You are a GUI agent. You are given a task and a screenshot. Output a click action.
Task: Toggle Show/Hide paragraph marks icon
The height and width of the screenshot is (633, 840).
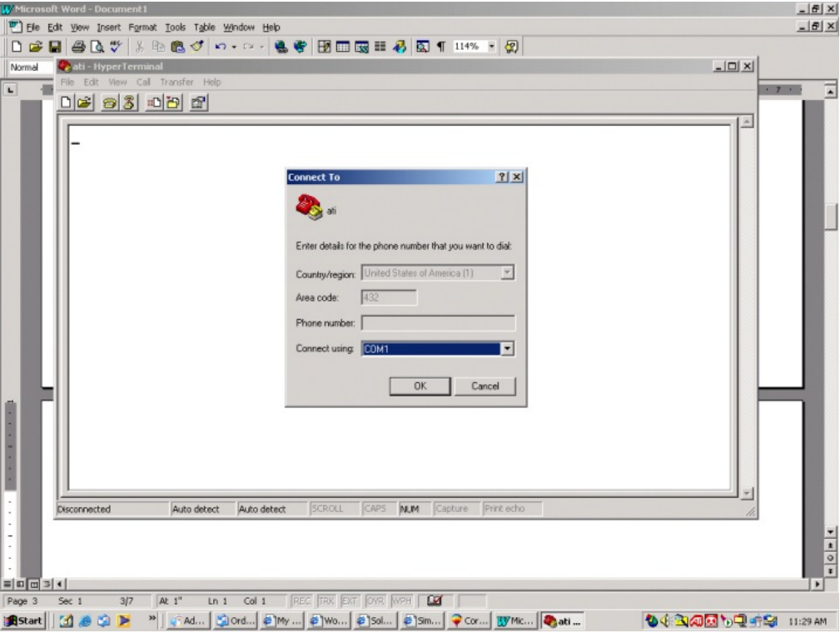pyautogui.click(x=441, y=47)
